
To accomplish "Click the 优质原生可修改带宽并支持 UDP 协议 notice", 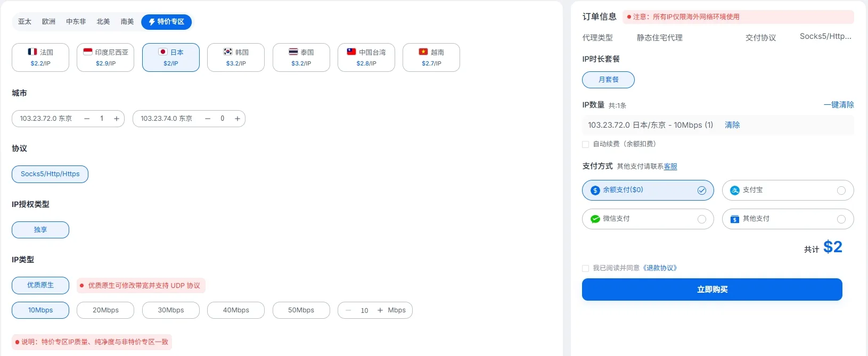I will coord(141,286).
